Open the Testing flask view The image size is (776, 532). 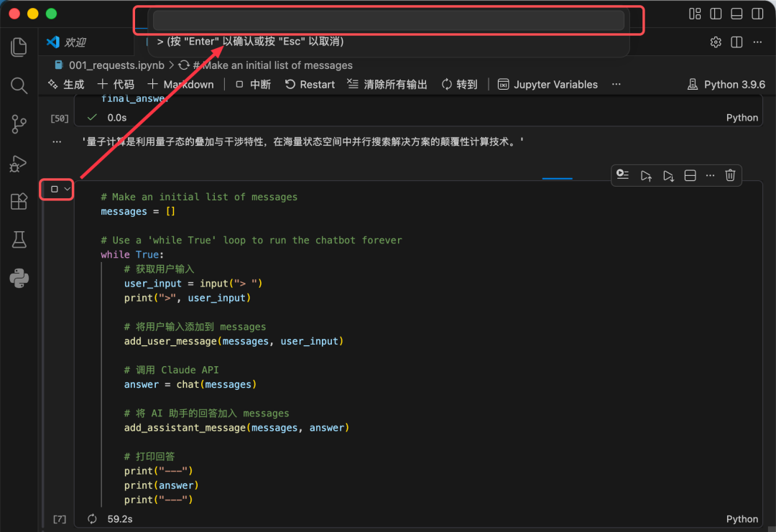point(19,240)
